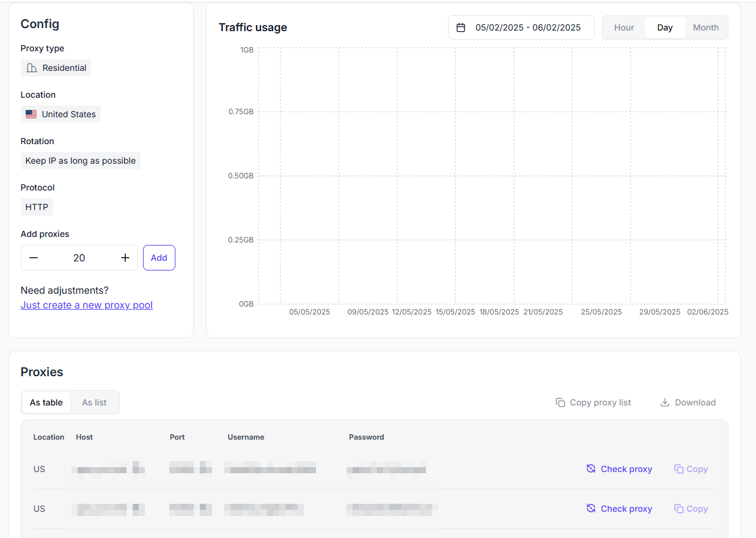This screenshot has width=756, height=538.
Task: Open 'Just create a new proxy pool' link
Action: [87, 305]
